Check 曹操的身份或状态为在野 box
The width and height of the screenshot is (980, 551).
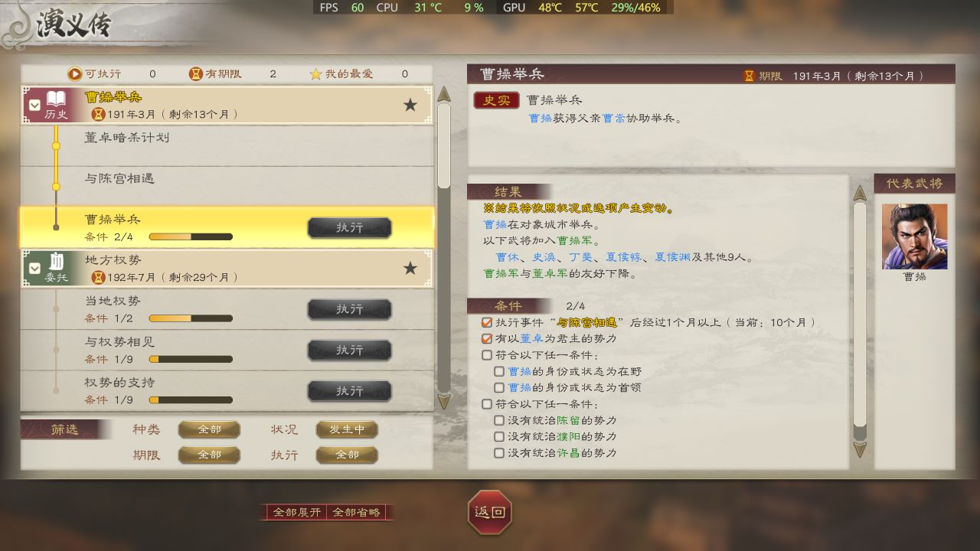499,371
